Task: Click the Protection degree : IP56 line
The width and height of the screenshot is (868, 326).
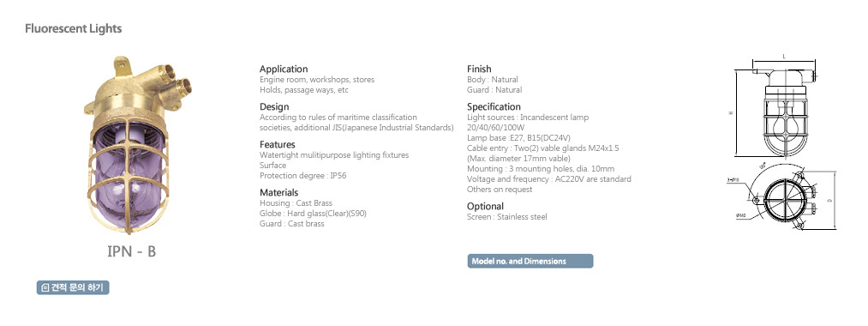Action: coord(300,176)
